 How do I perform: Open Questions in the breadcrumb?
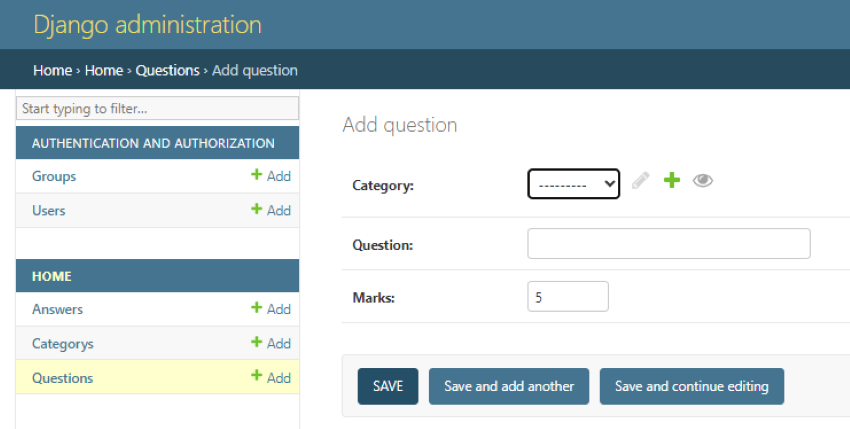pyautogui.click(x=168, y=70)
